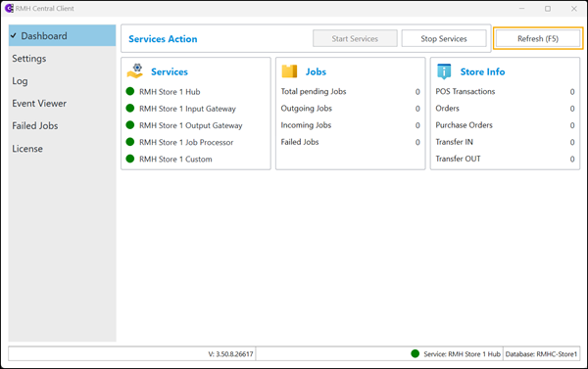
Task: Click the Stop Services button
Action: click(x=444, y=38)
